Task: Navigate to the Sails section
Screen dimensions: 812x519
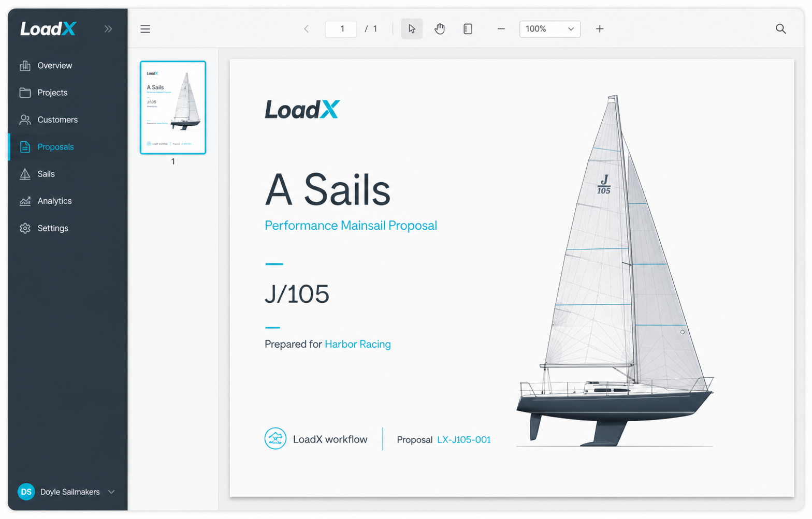Action: pos(68,174)
